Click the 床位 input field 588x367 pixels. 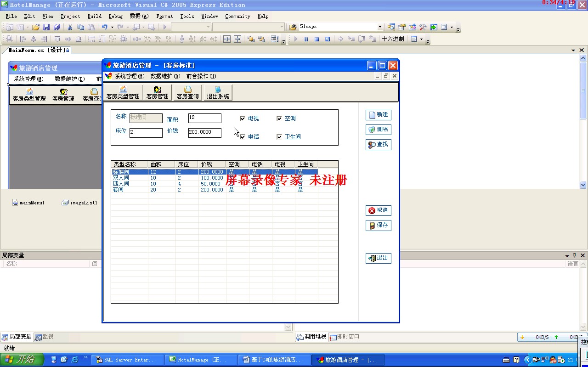point(146,133)
